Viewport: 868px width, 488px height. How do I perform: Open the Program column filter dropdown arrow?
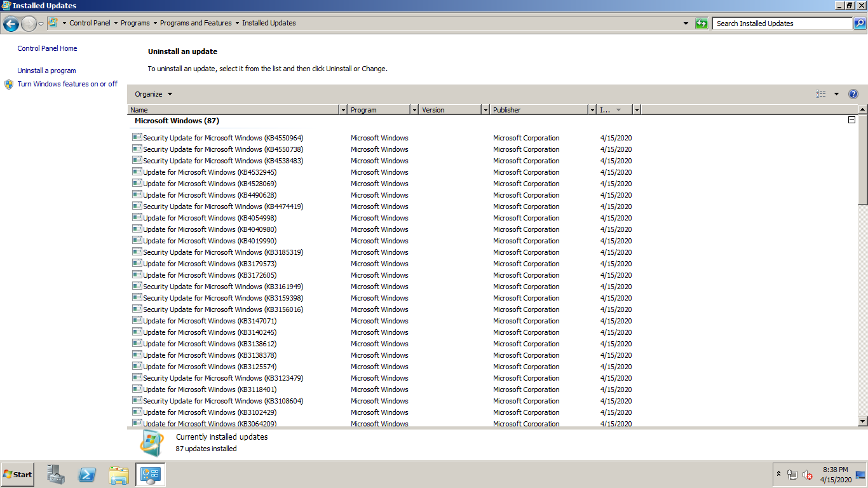415,110
